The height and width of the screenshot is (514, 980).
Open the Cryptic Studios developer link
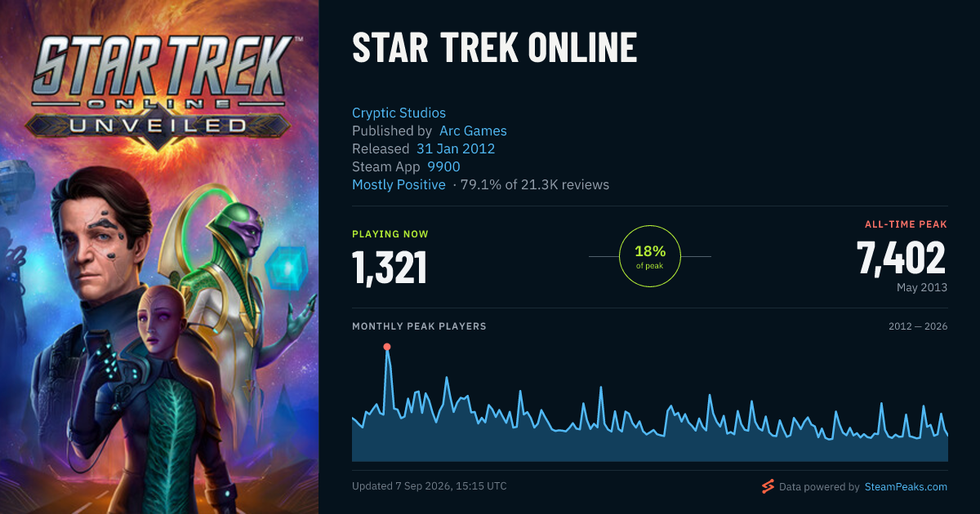pyautogui.click(x=399, y=113)
